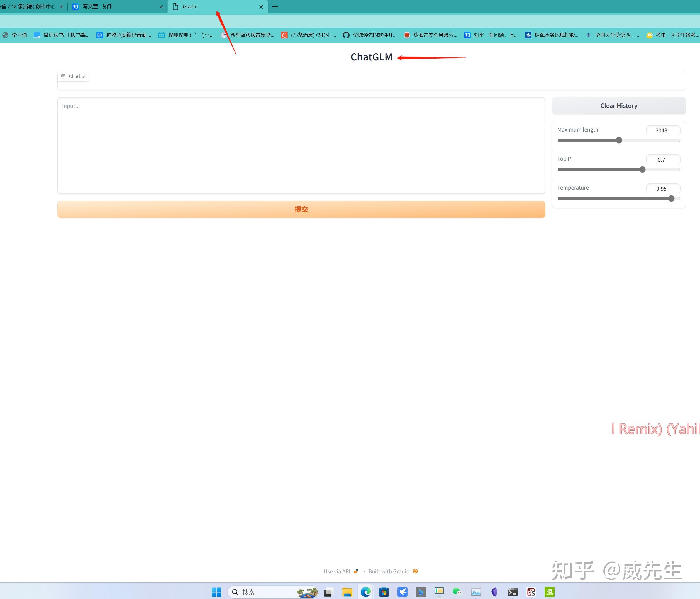Open the 珠海水务环境控股 bookmark

[x=552, y=35]
